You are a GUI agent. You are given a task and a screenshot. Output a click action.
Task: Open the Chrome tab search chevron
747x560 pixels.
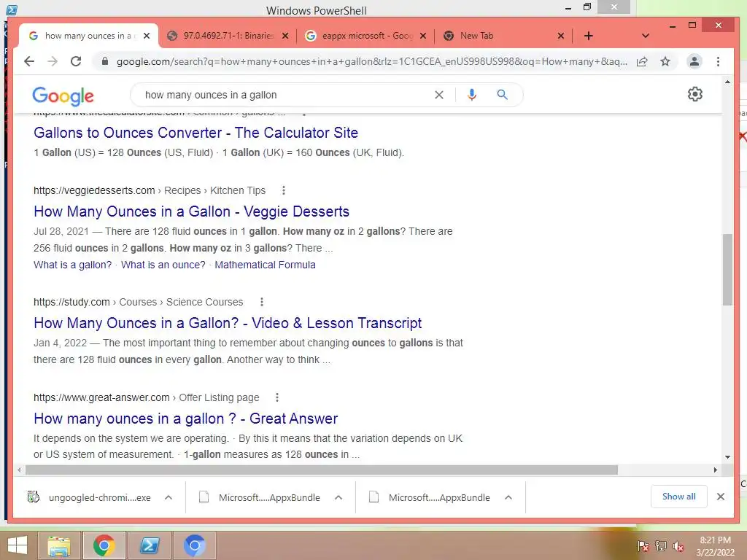(646, 36)
